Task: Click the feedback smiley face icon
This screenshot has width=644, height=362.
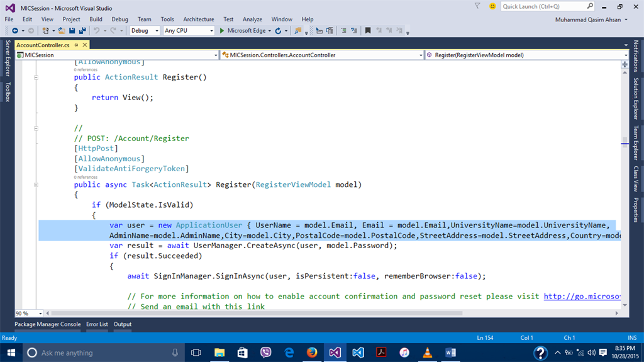Action: tap(492, 6)
